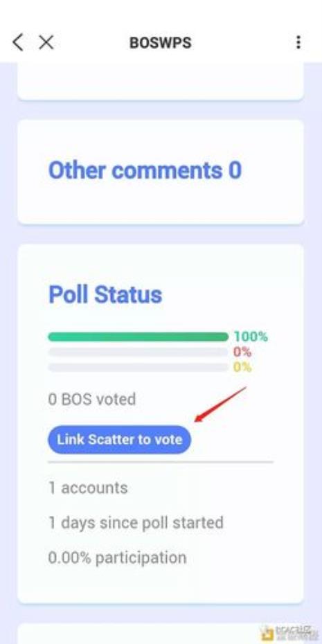
Task: Click the red arrow annotation
Action: tap(221, 404)
